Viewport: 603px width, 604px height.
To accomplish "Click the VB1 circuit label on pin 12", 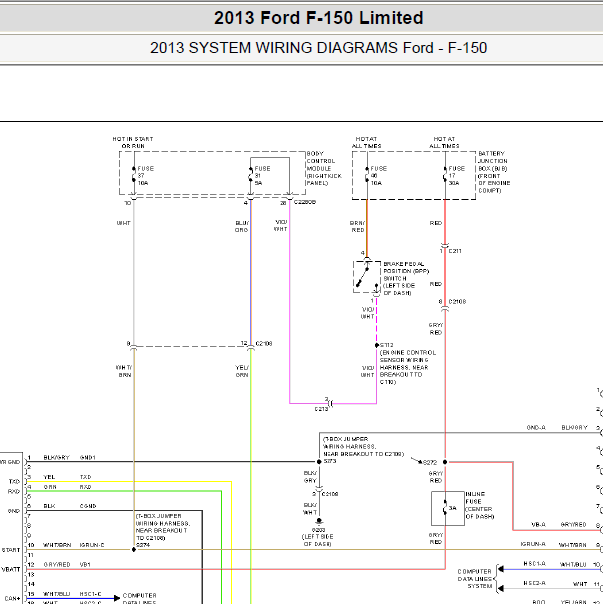I will pyautogui.click(x=85, y=564).
